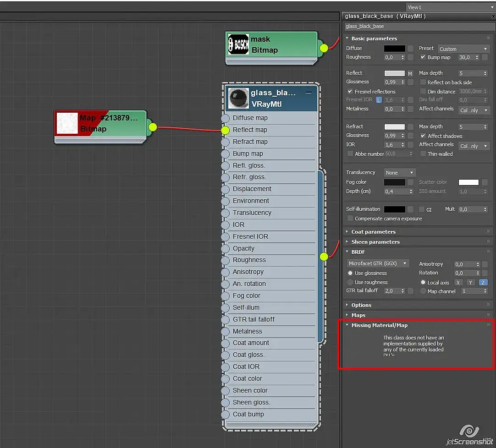Image resolution: width=496 pixels, height=448 pixels.
Task: Enable the Thin-walled checkbox
Action: tap(423, 153)
